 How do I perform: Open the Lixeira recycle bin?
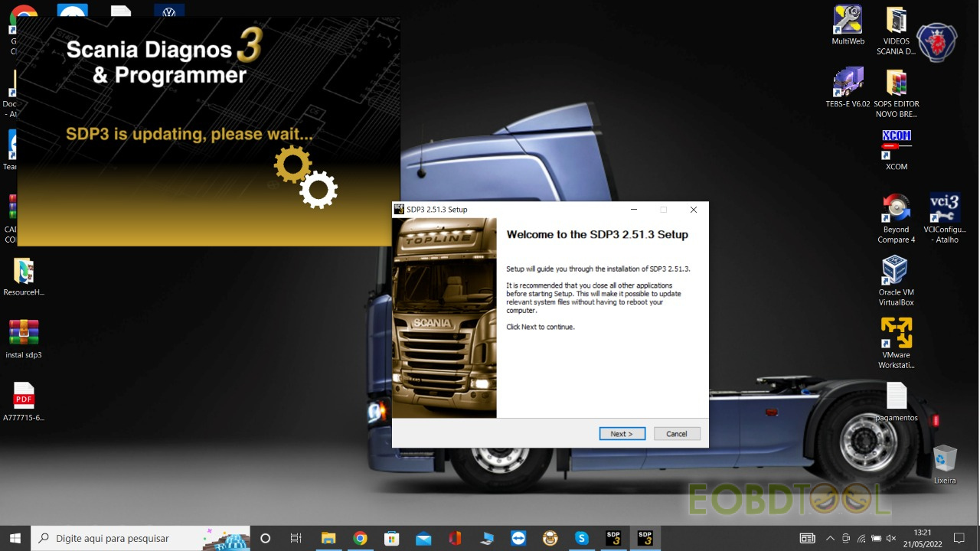click(945, 465)
